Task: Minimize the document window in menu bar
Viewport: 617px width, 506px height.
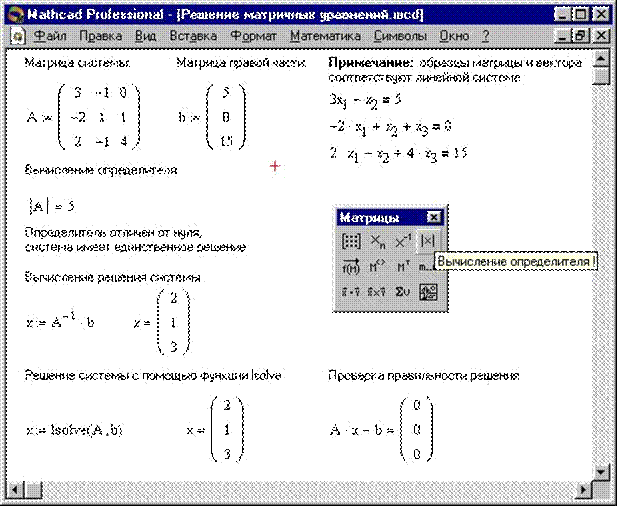Action: pos(563,36)
